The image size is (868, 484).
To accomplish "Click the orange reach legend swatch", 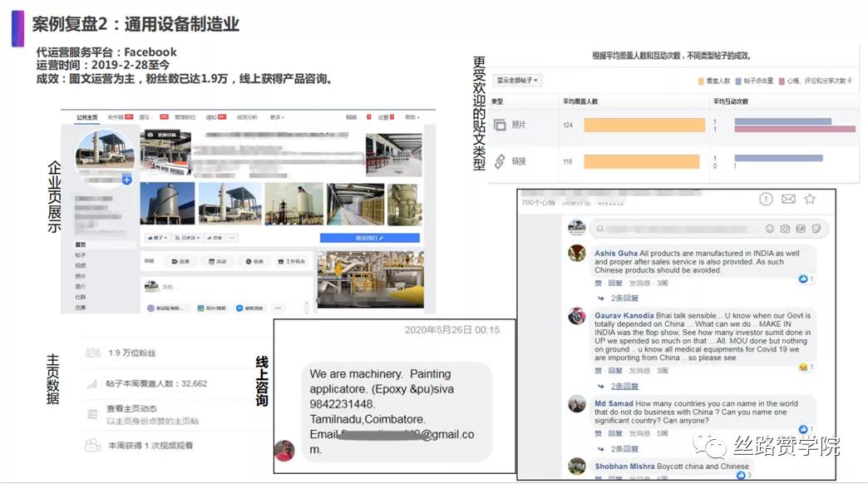I will tap(701, 81).
